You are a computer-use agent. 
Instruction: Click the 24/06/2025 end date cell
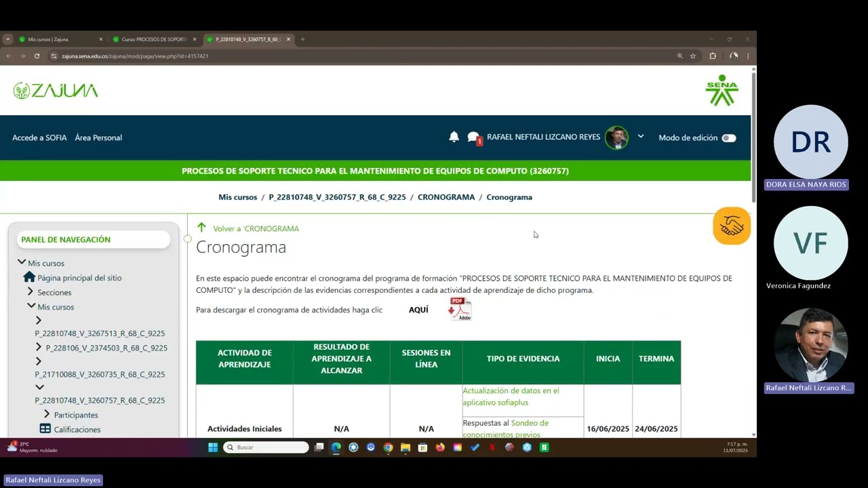(x=656, y=429)
